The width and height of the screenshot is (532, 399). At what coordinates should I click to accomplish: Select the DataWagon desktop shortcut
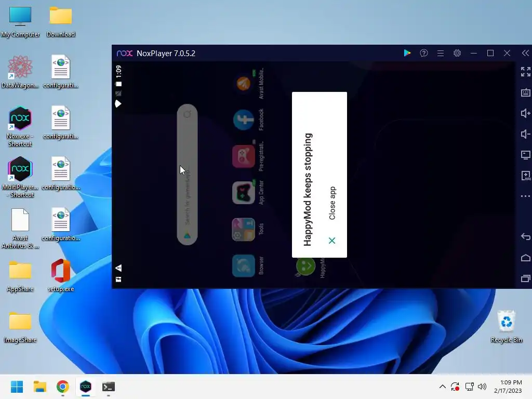point(20,72)
